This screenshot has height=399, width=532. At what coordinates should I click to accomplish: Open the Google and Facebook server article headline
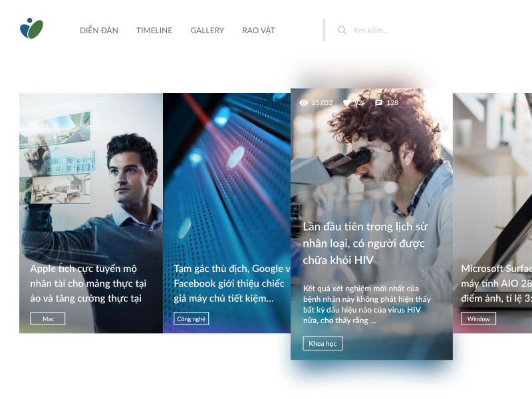232,283
